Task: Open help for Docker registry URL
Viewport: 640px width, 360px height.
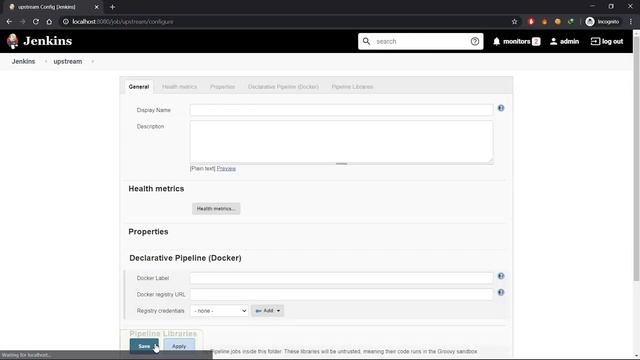Action: point(501,293)
